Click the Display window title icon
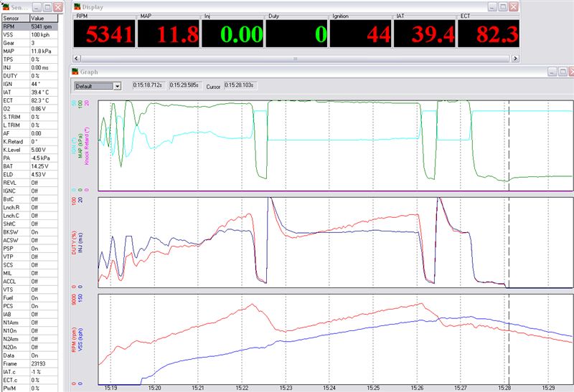Viewport: 574px width, 392px height. pyautogui.click(x=77, y=6)
